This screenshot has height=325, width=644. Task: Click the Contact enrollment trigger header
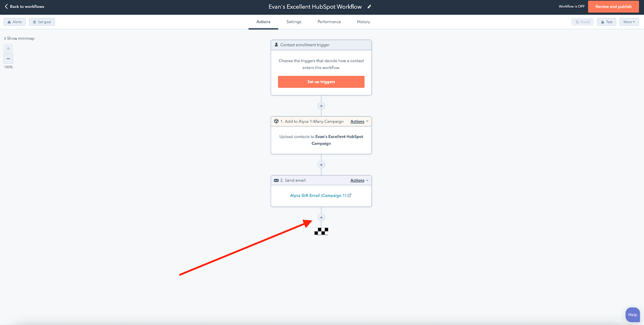(321, 45)
